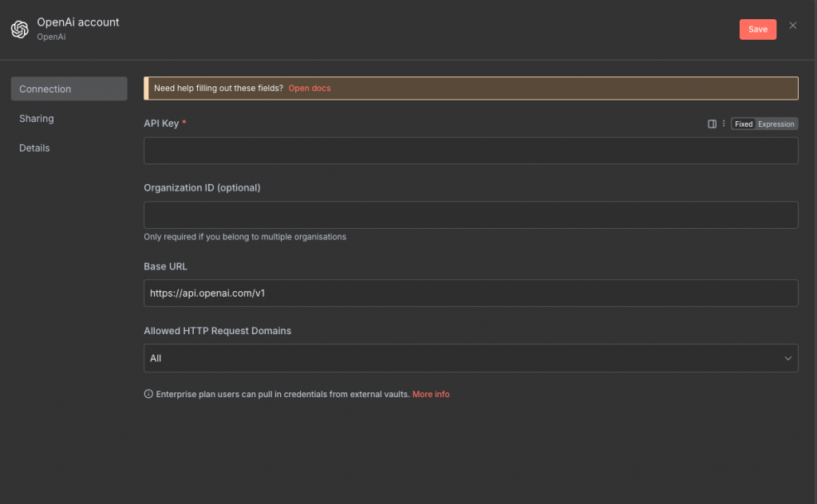This screenshot has width=817, height=504.
Task: Click the 'Only required if you belong' hint text
Action: 245,237
